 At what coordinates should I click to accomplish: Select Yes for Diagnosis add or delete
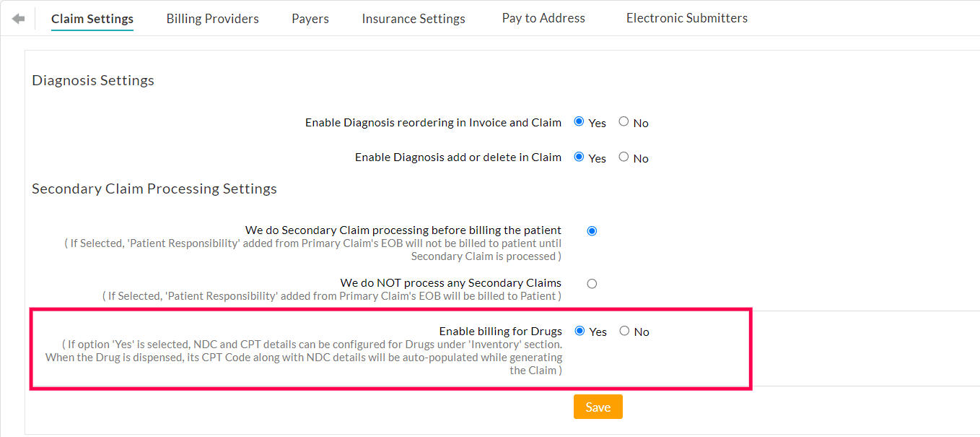tap(578, 156)
